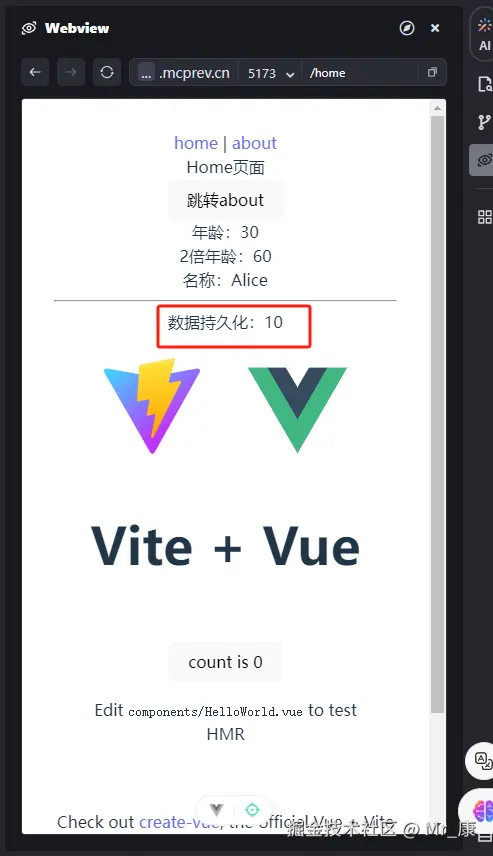Click the 跳转about button
The width and height of the screenshot is (493, 856).
click(x=225, y=200)
